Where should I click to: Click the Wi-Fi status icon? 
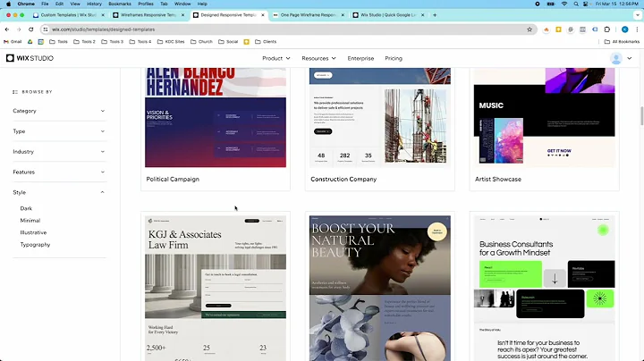point(563,4)
